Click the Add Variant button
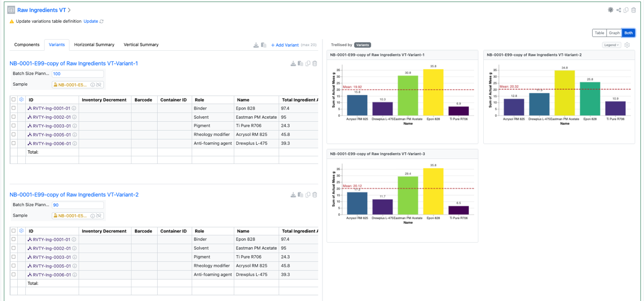Viewport: 644px width, 301px height. tap(285, 45)
